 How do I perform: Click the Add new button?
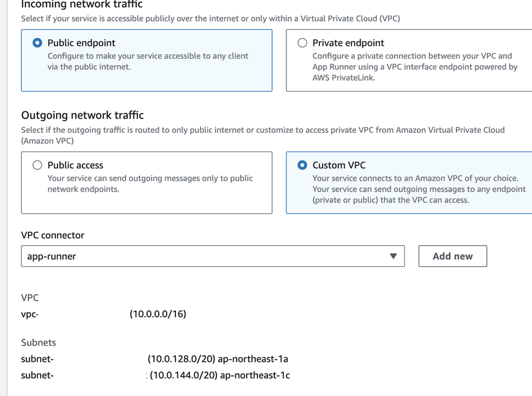(452, 256)
